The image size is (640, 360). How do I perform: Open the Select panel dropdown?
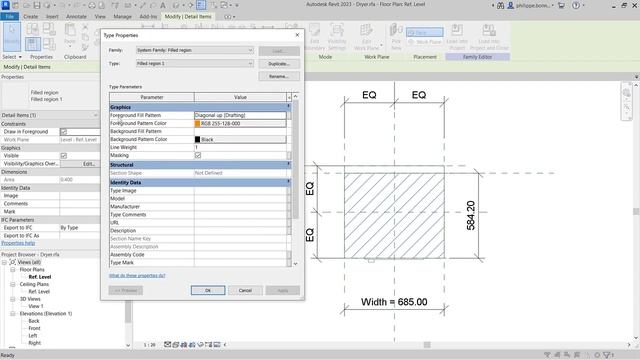click(12, 57)
